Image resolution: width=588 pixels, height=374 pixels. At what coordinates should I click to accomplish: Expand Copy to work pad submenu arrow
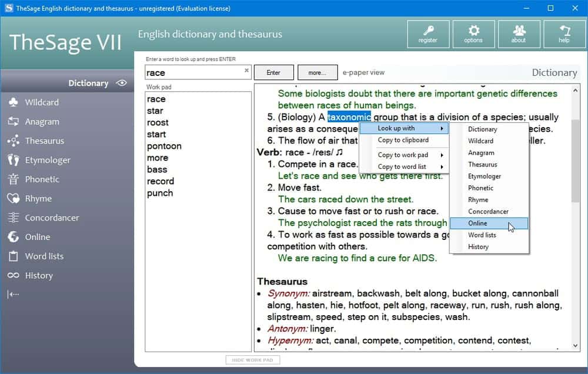coord(442,155)
